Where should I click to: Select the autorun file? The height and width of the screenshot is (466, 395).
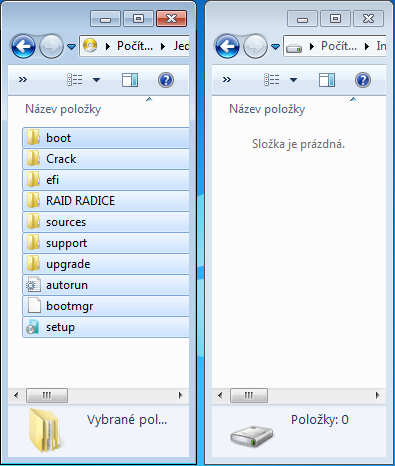[106, 285]
